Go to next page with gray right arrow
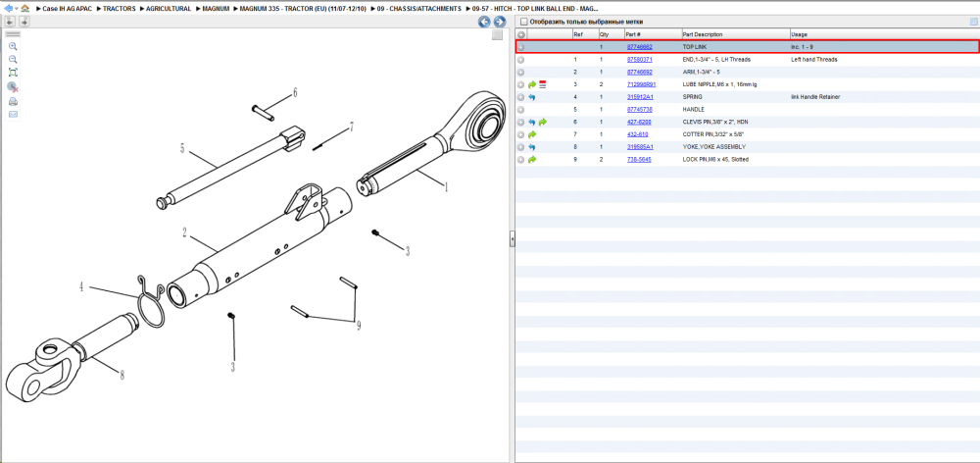Viewport: 980px width, 463px height. tap(24, 22)
